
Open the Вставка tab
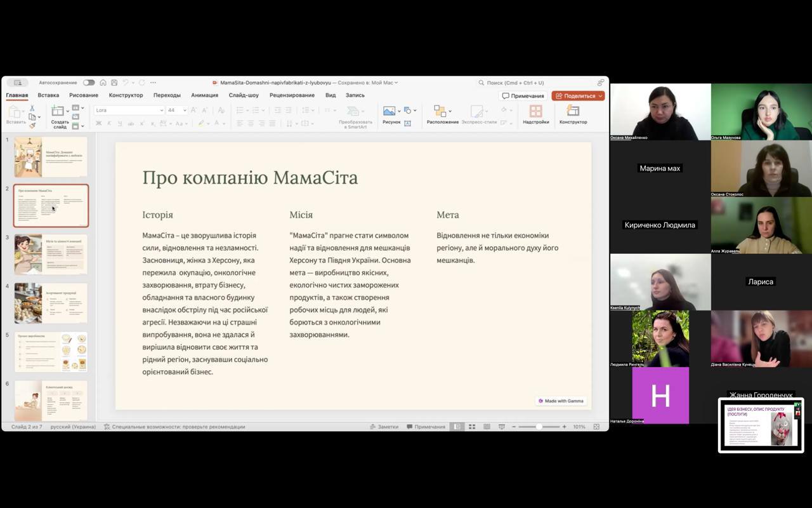tap(48, 95)
